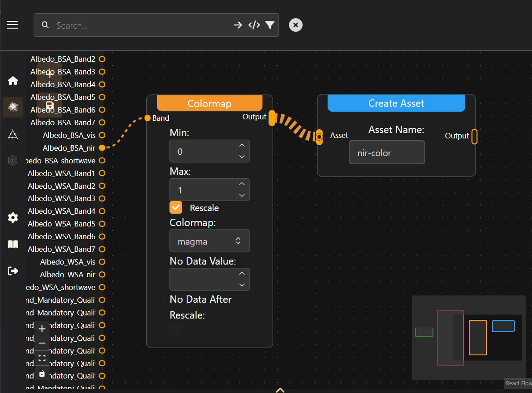Image resolution: width=532 pixels, height=393 pixels.
Task: Expand the bottom panel chevron
Action: click(x=280, y=389)
